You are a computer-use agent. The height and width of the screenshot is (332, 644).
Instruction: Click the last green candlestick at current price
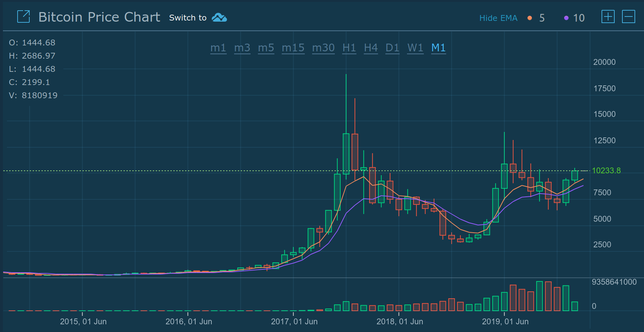tap(575, 175)
